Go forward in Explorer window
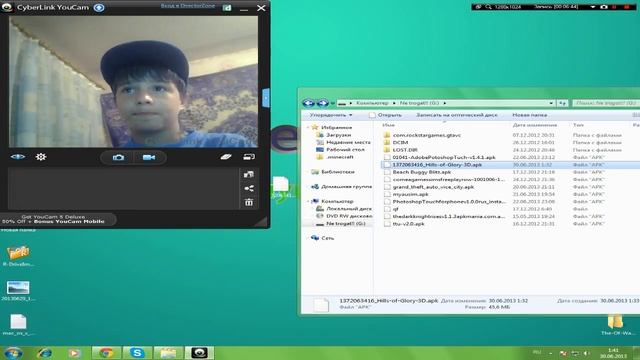Screen dimensions: 640x360 tap(322, 103)
